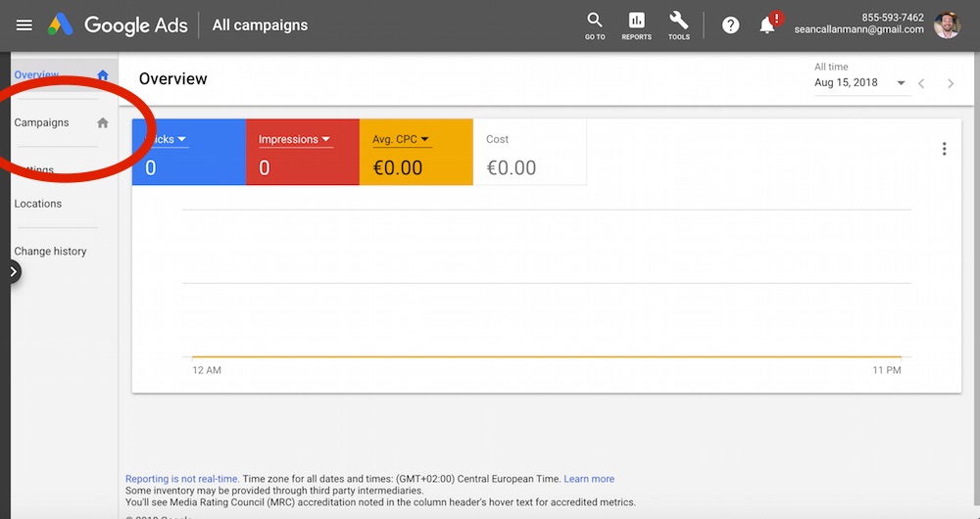
Task: Click the account number 855-593-7462
Action: [x=893, y=18]
